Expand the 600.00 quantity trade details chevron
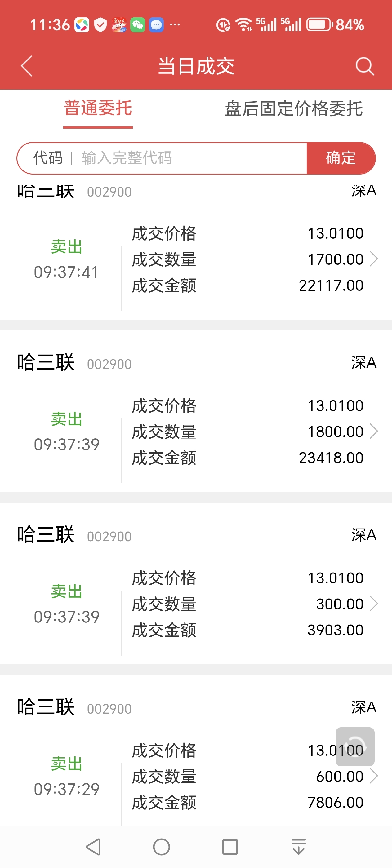Viewport: 392px width, 868px height. coord(373,776)
